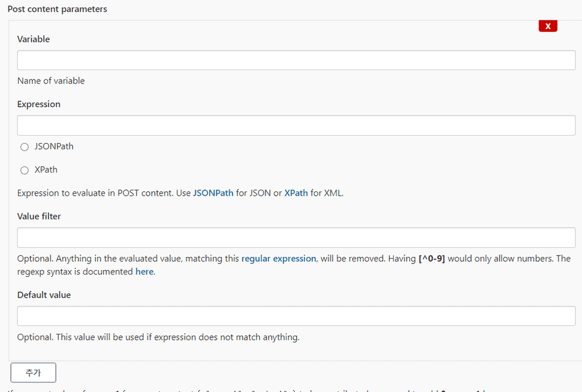Delete this post content parameter with red X

coord(547,26)
